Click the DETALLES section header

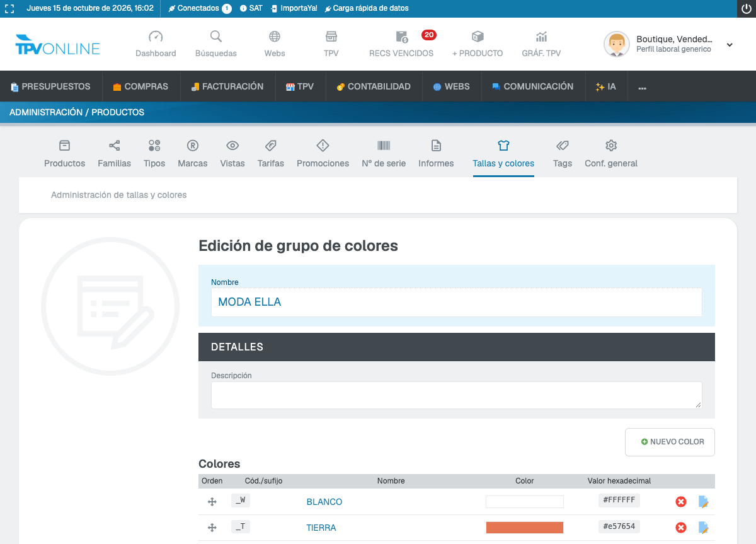pos(456,347)
